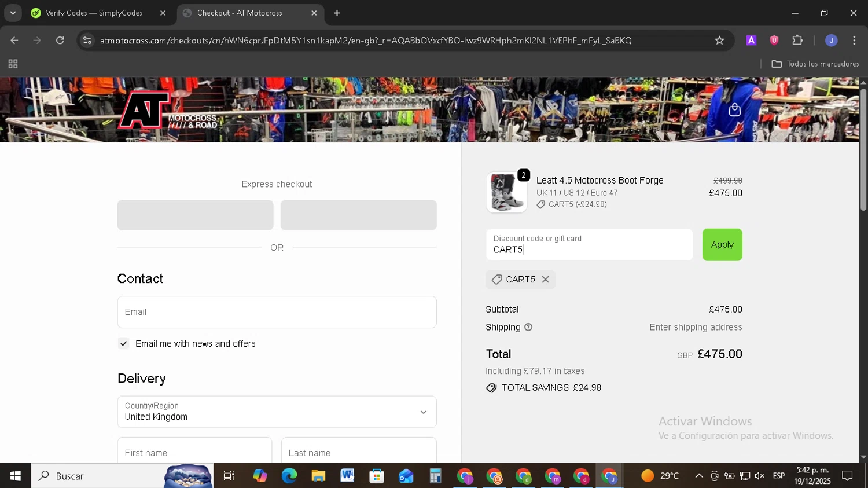868x488 pixels.
Task: Click second express checkout button
Action: pyautogui.click(x=358, y=215)
